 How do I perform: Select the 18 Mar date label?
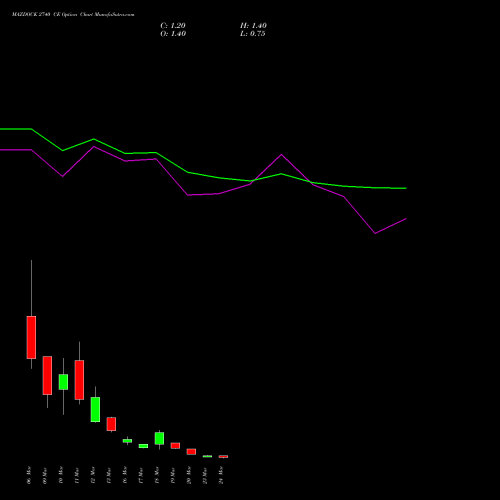click(157, 475)
